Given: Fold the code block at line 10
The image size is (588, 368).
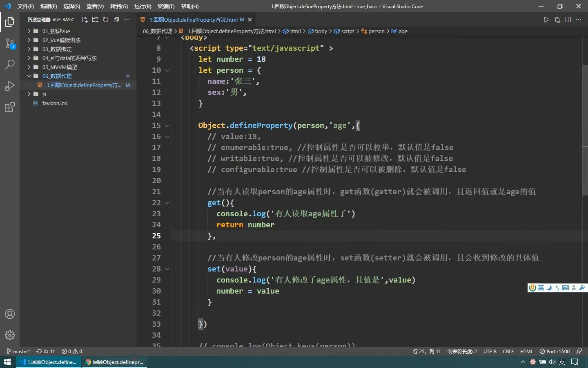Looking at the screenshot, I should 167,70.
